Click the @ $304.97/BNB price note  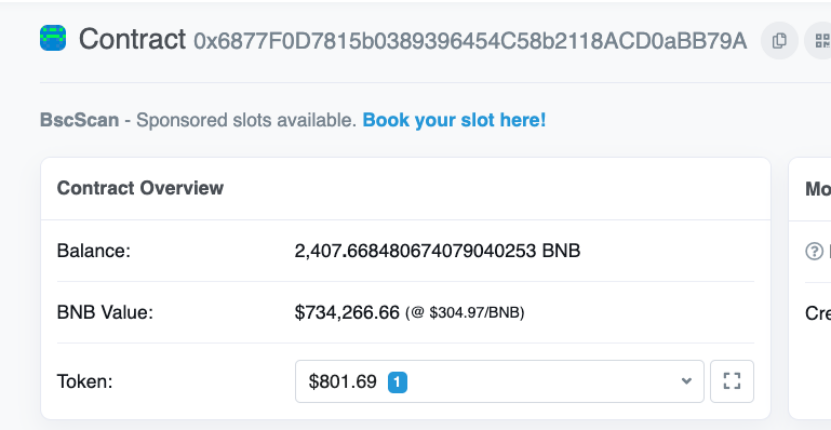point(465,313)
